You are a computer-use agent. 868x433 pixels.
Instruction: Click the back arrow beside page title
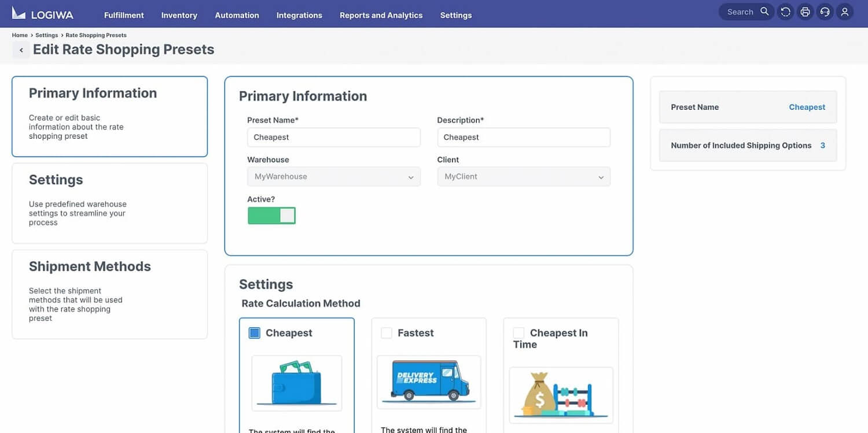tap(21, 50)
